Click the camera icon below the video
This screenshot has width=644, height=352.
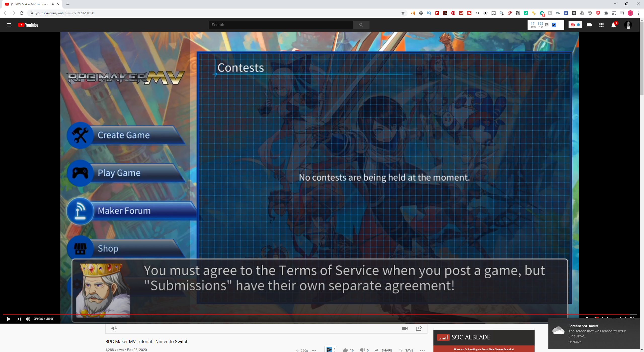(x=405, y=328)
